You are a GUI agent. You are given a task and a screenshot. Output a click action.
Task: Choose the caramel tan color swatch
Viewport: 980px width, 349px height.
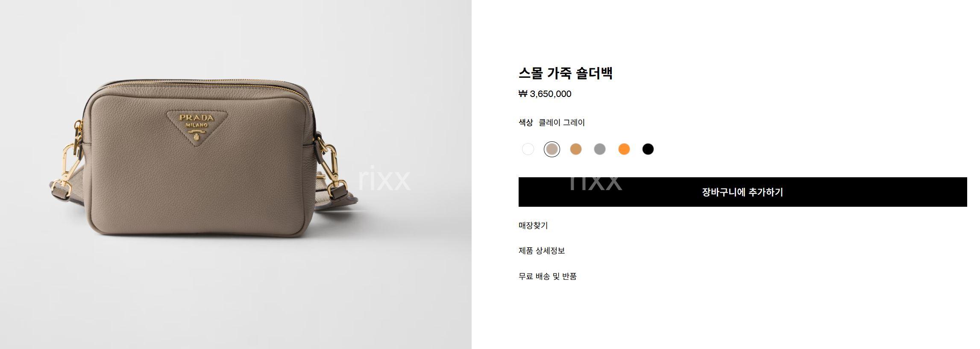point(575,149)
